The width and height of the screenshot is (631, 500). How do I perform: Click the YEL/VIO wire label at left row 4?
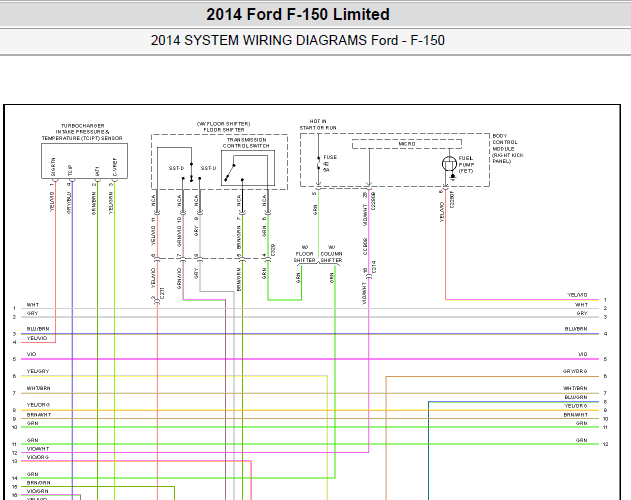click(x=37, y=338)
